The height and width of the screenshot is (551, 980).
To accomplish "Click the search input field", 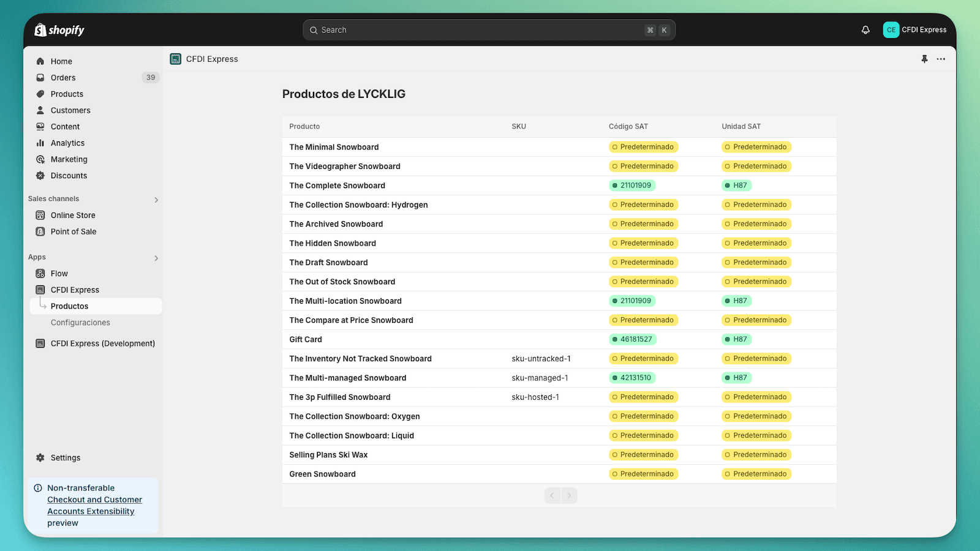I will click(478, 30).
